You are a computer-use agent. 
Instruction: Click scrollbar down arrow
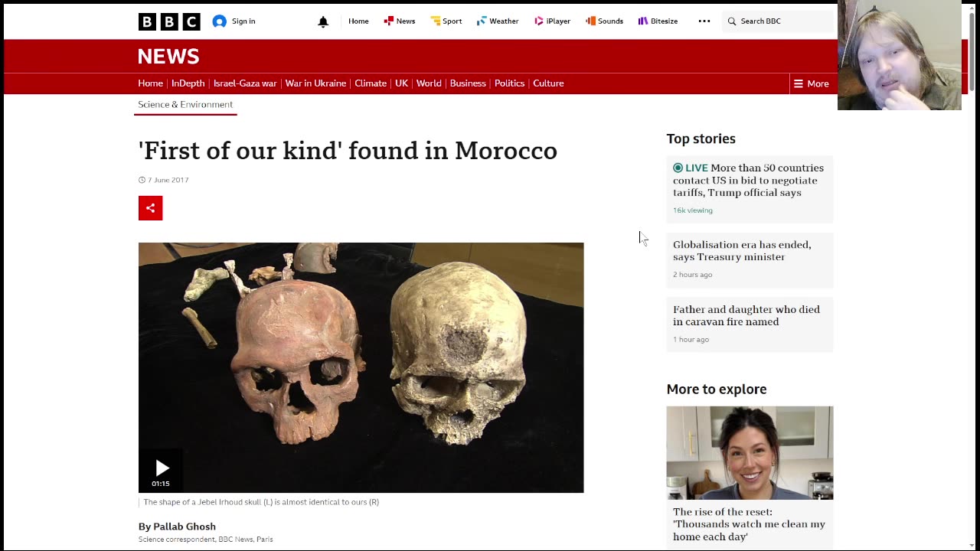972,545
